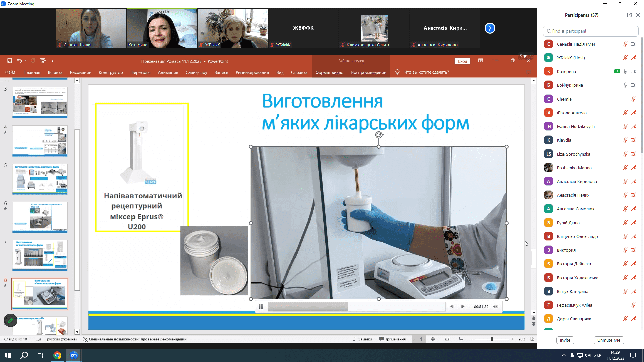Go to the Рецензирование tab
The width and height of the screenshot is (644, 362).
point(252,72)
